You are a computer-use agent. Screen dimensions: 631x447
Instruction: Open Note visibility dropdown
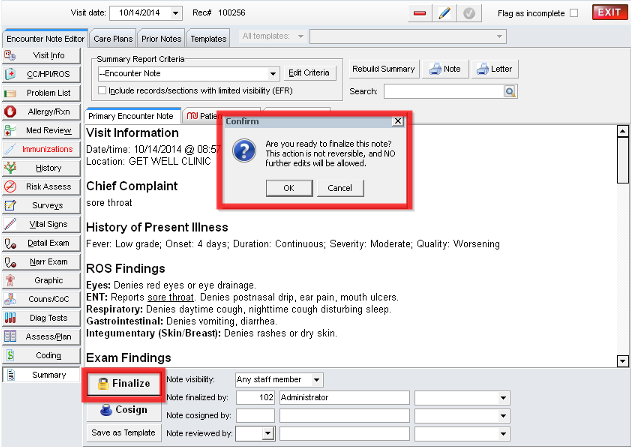pos(317,380)
